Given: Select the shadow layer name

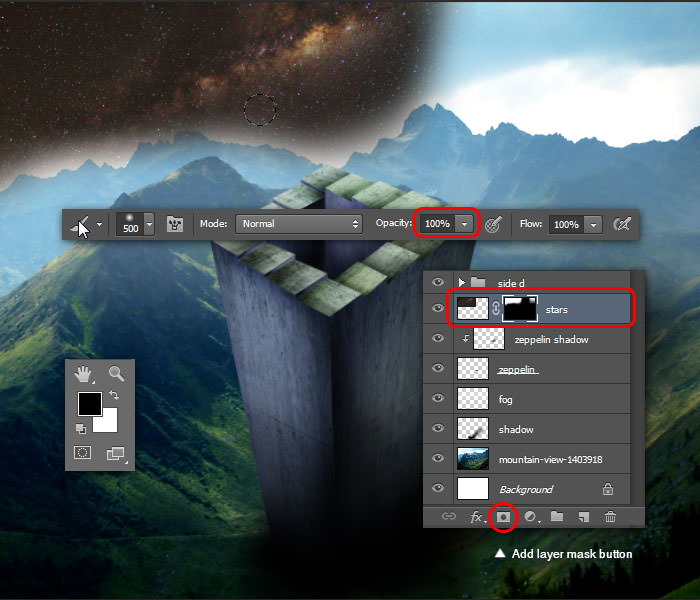Looking at the screenshot, I should tap(516, 429).
